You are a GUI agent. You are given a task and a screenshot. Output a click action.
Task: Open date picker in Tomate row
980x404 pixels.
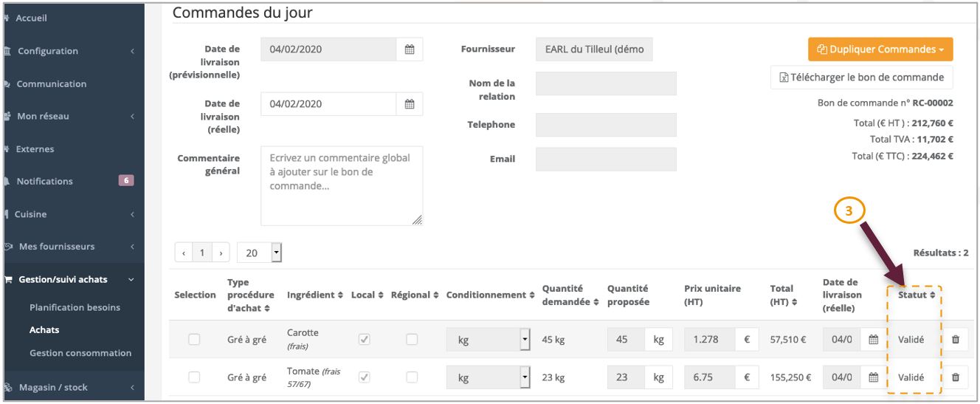click(x=873, y=377)
